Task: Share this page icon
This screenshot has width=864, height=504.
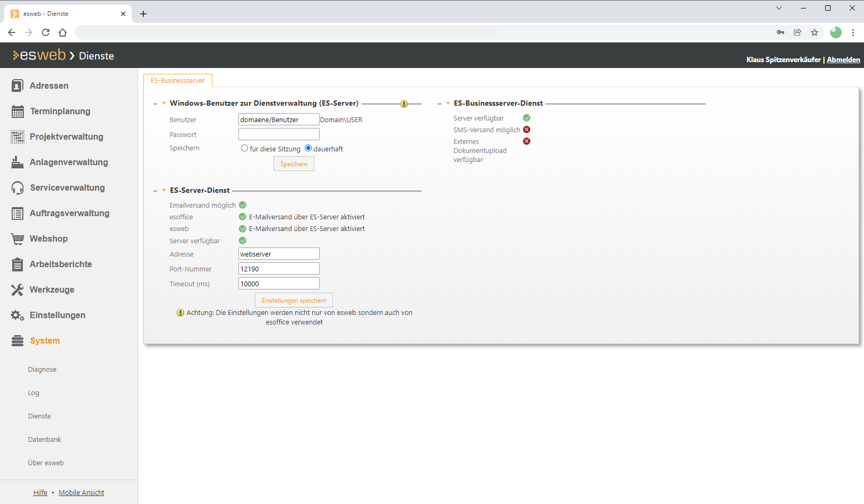Action: click(x=798, y=32)
